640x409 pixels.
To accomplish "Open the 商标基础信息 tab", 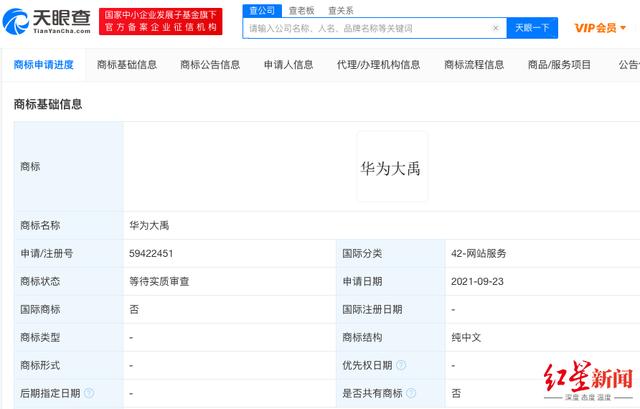I will coord(127,65).
